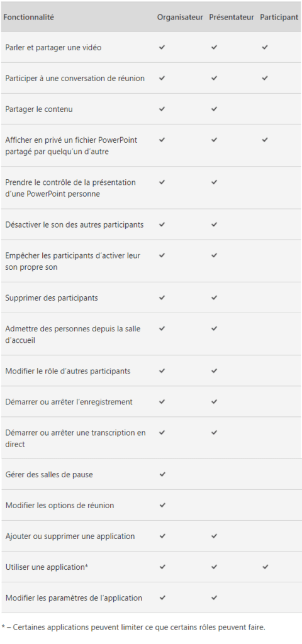
Task: Click the Ajouter ou supprimer une application label
Action: click(70, 536)
